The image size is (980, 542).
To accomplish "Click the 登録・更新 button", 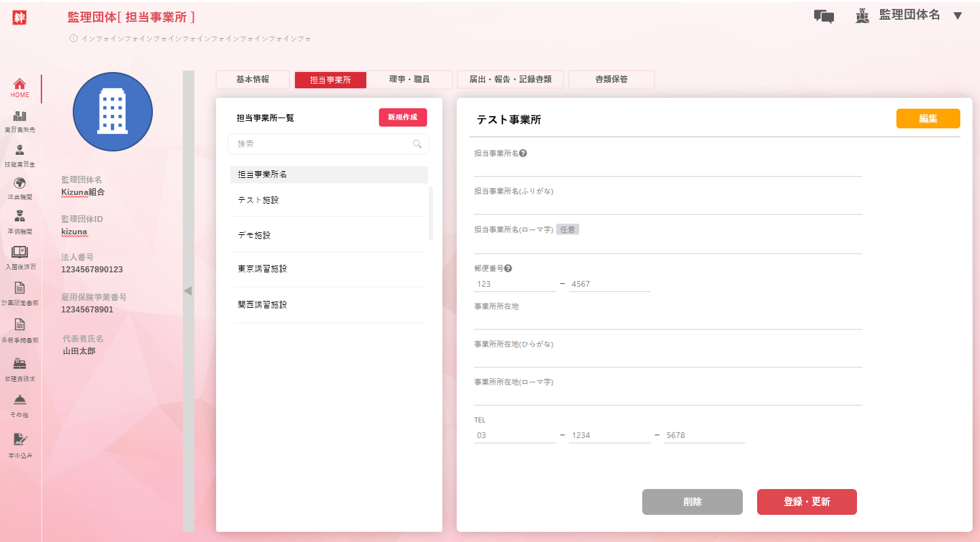I will pos(807,502).
